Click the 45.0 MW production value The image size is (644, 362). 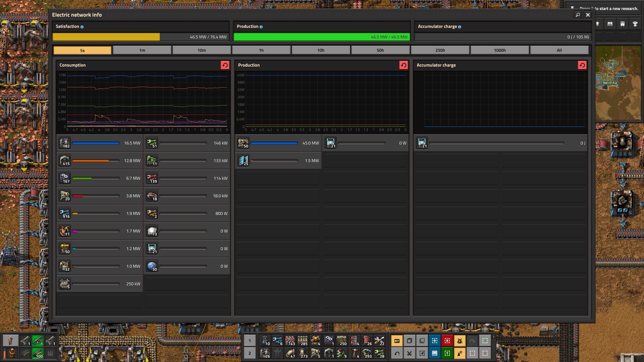(311, 143)
